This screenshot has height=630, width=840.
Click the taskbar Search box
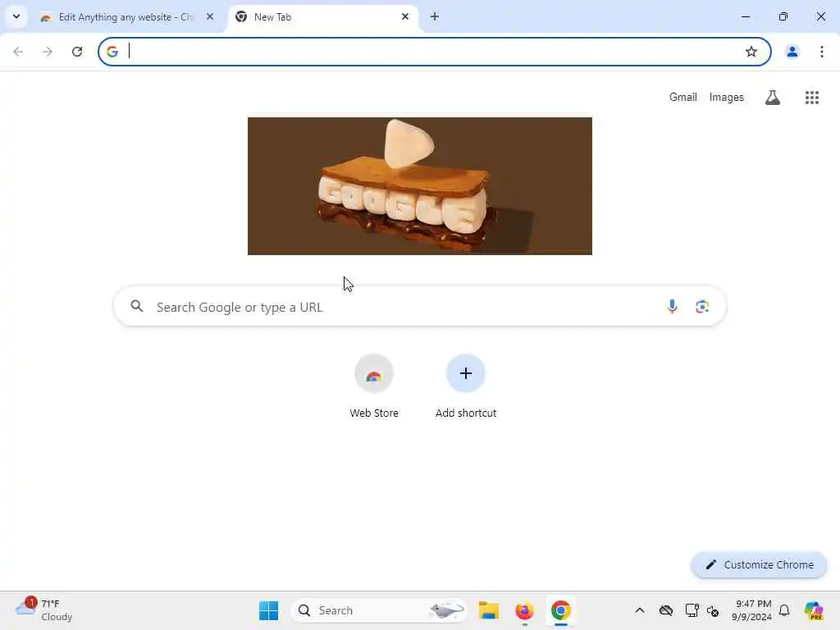[x=379, y=610]
